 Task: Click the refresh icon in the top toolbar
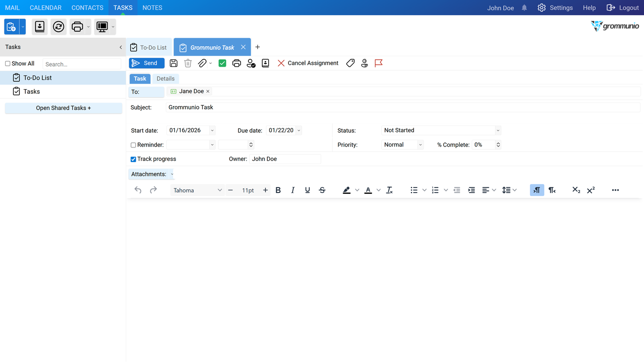point(58,27)
